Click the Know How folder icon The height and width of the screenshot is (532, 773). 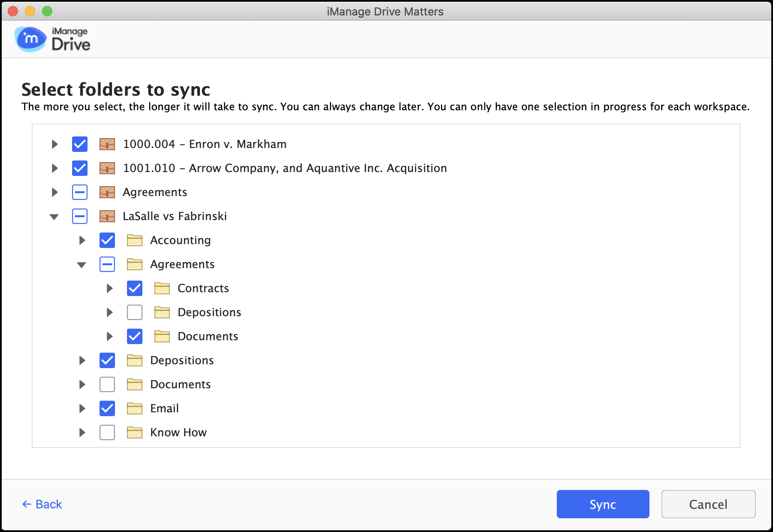134,432
